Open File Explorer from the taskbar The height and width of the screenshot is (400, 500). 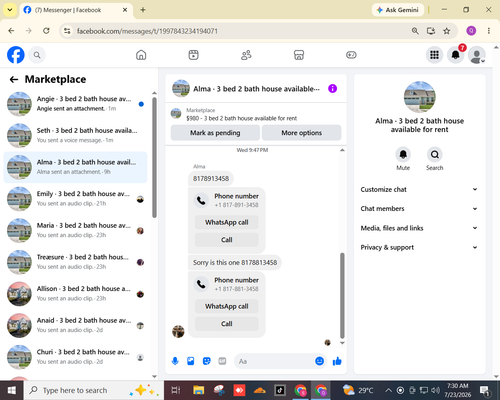199,390
